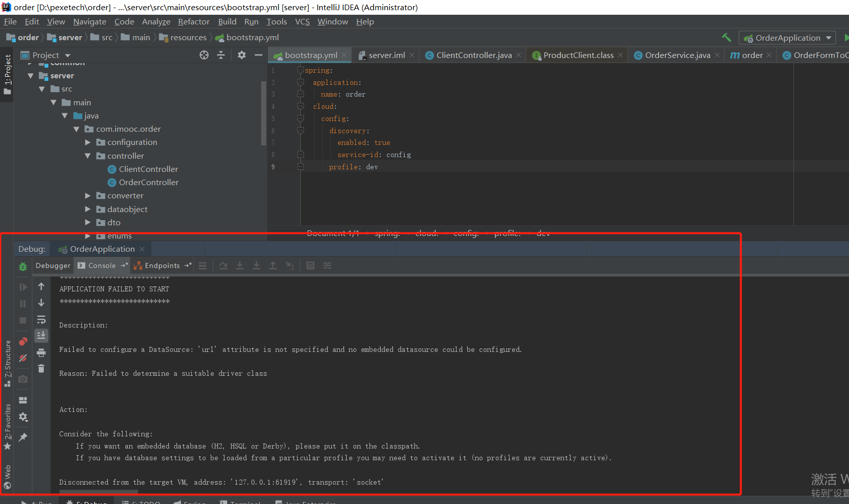Collapse all in the Project panel
Screen dimensions: 849x504
pyautogui.click(x=221, y=55)
